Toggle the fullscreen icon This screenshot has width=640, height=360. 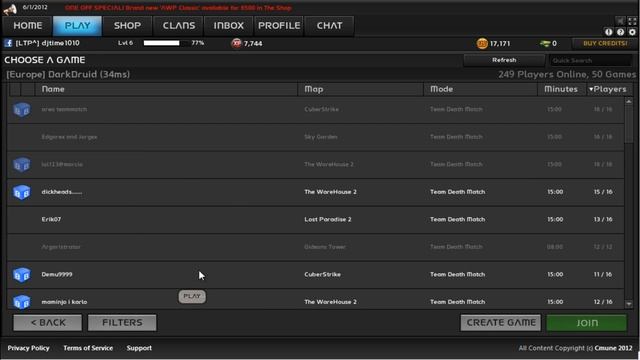[x=632, y=21]
